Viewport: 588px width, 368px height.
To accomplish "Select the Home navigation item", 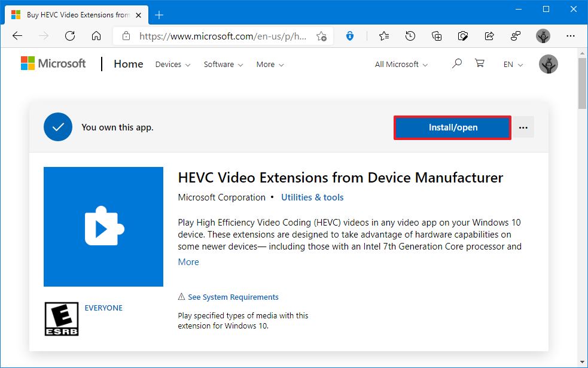I will pyautogui.click(x=129, y=64).
